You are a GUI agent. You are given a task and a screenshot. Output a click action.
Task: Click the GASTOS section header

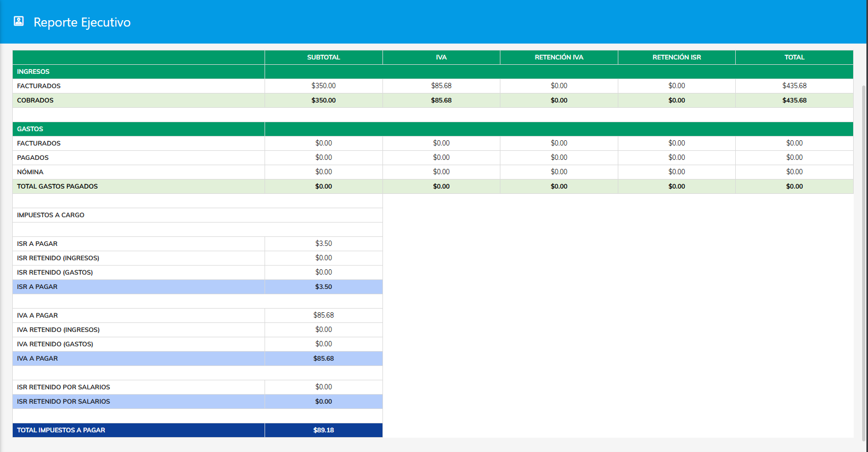coord(30,129)
